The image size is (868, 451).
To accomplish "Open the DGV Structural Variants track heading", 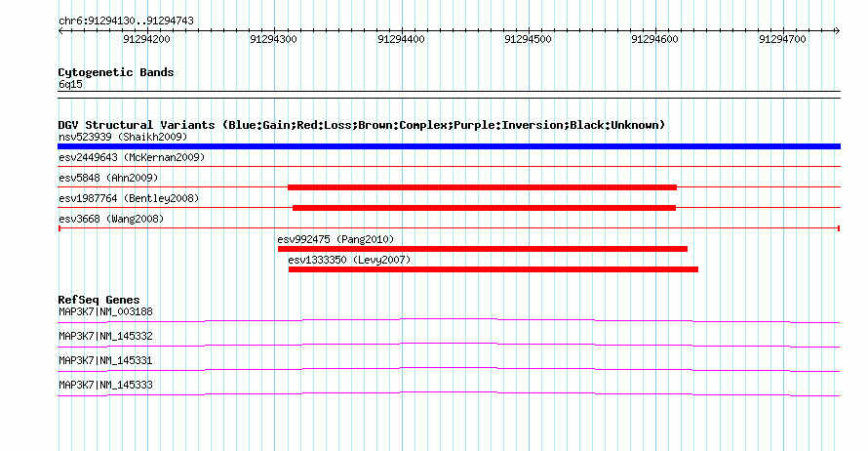I will [362, 125].
